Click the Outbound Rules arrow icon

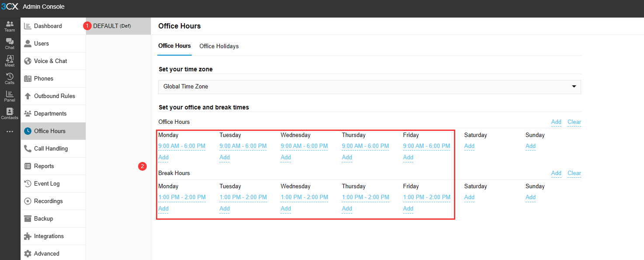click(28, 96)
